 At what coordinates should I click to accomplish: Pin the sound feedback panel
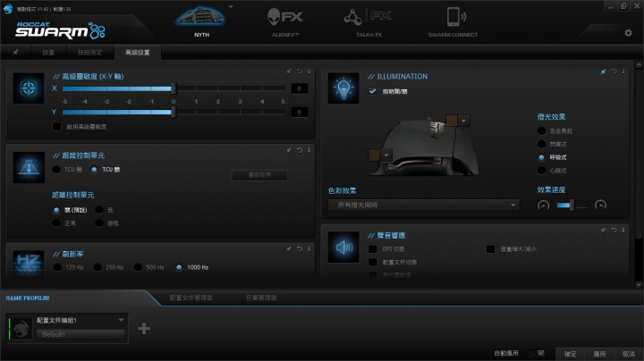coord(603,231)
